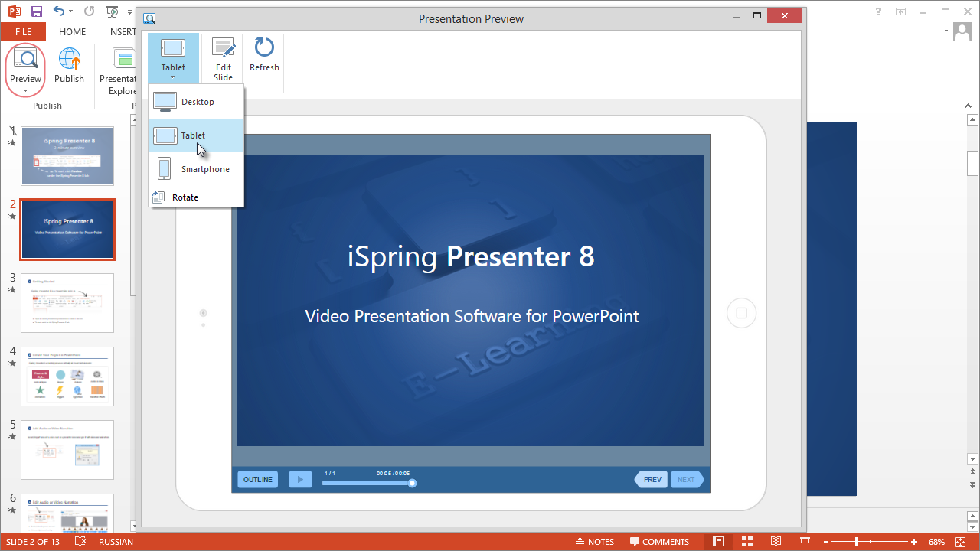Click Previous Slide double arrow in scrollbar
The height and width of the screenshot is (551, 980).
[x=973, y=472]
